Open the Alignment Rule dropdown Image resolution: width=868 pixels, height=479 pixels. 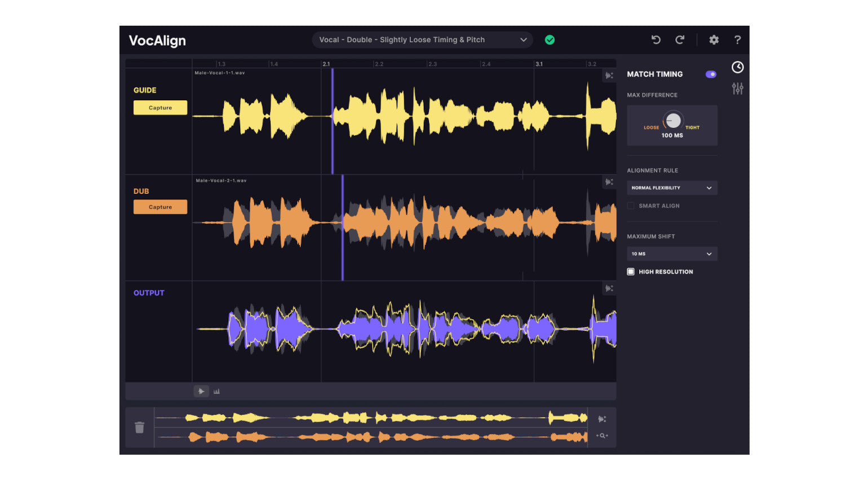tap(672, 188)
